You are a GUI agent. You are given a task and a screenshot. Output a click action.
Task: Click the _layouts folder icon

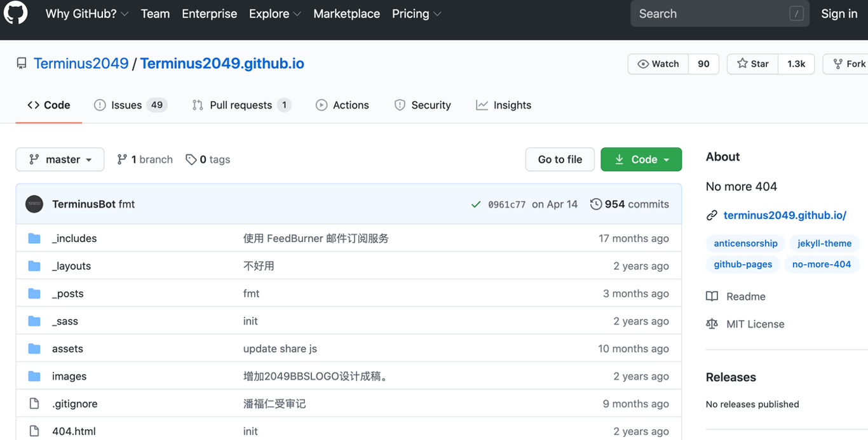[x=34, y=266]
